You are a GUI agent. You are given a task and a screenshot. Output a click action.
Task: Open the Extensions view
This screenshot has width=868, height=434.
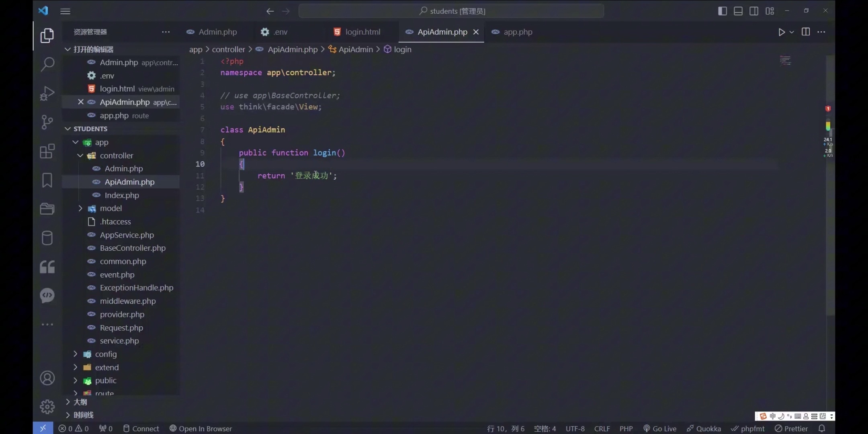pyautogui.click(x=47, y=151)
